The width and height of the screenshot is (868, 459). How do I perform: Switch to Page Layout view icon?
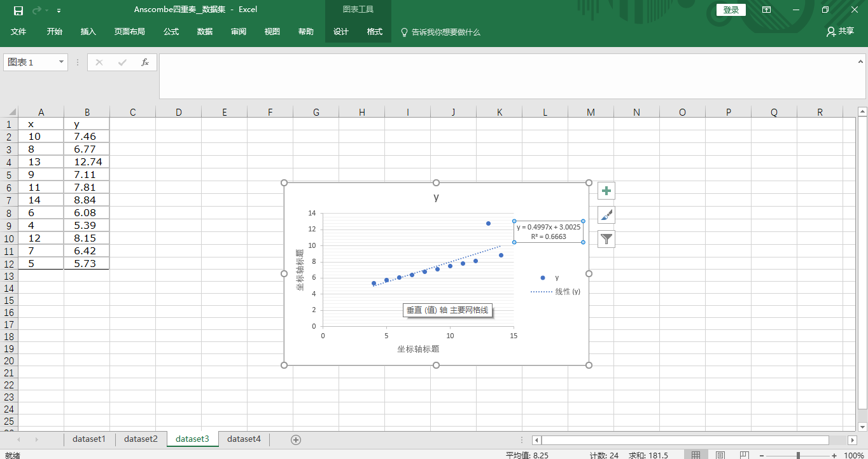(x=720, y=455)
